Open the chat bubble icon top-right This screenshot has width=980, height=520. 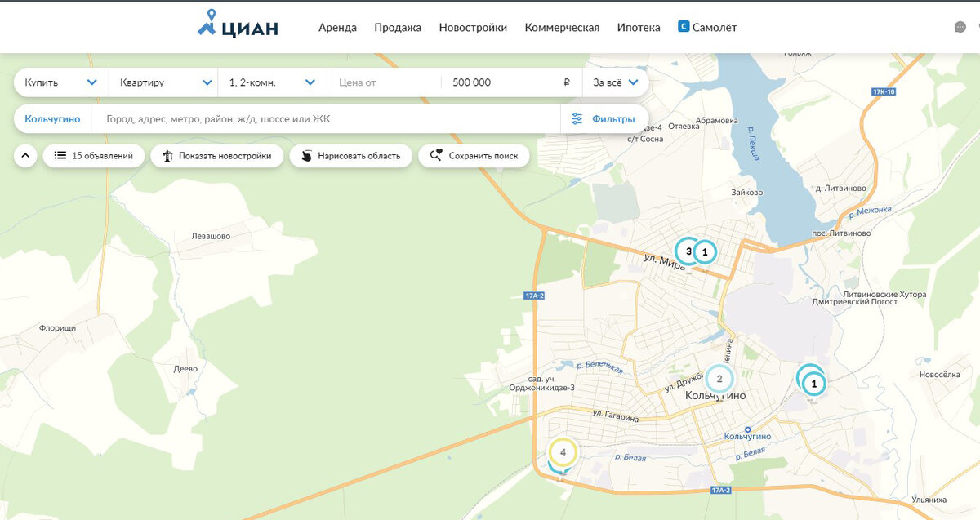tap(960, 27)
